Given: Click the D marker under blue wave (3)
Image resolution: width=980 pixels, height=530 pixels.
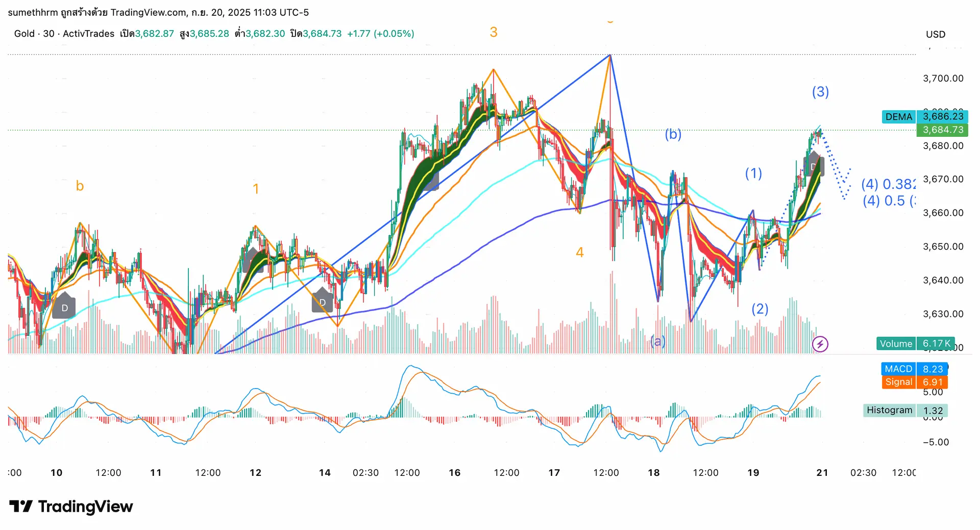Looking at the screenshot, I should coord(814,165).
